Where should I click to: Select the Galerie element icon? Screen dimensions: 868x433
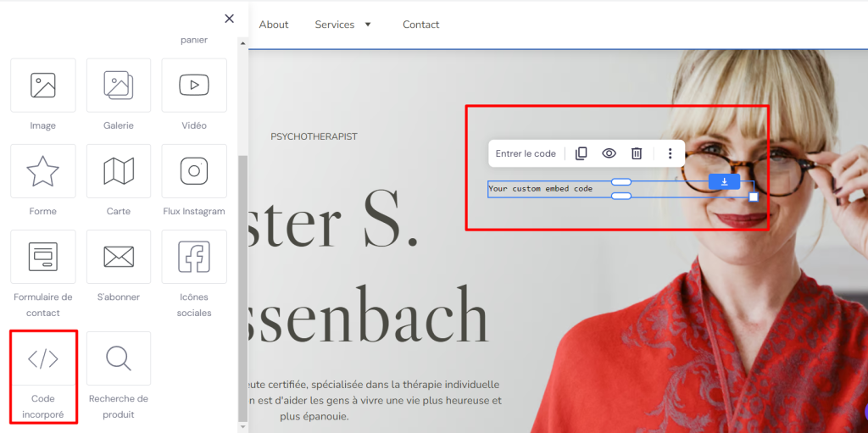point(119,86)
